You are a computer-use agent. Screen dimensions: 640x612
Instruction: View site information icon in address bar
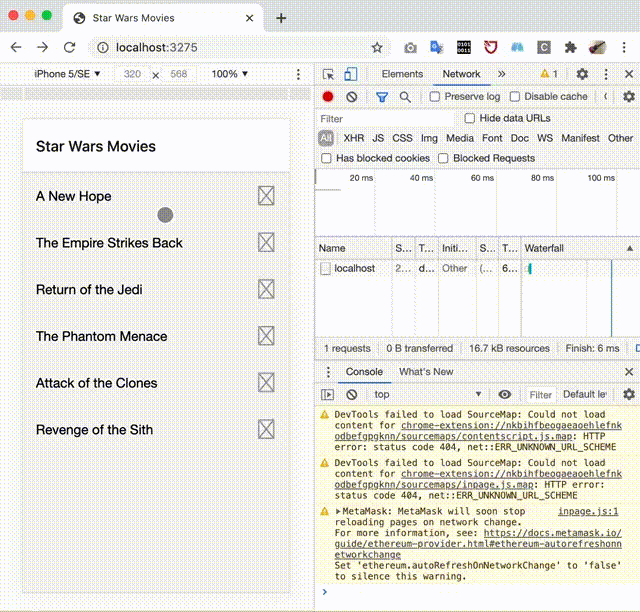[x=102, y=48]
